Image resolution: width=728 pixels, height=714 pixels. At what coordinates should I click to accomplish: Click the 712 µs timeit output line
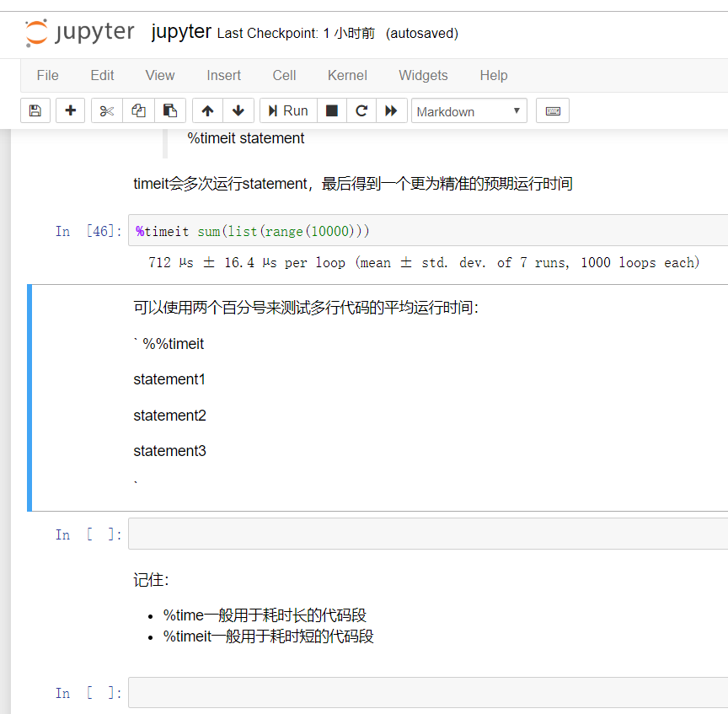[424, 262]
